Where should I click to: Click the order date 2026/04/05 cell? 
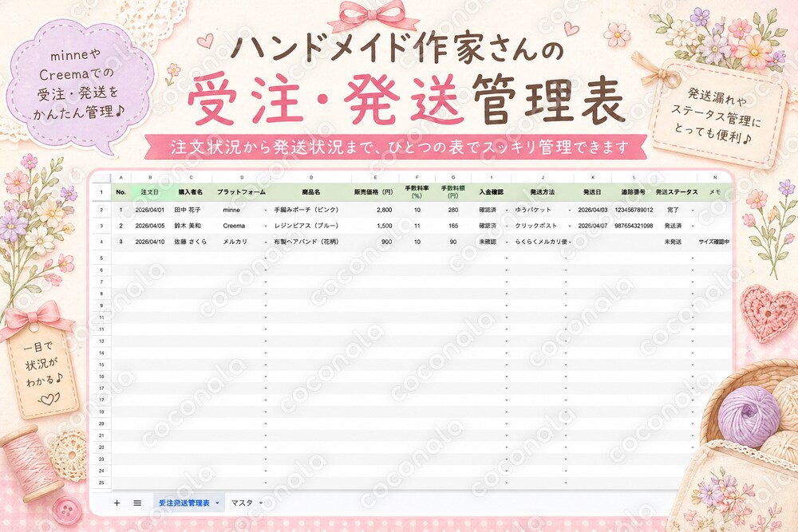coord(150,226)
